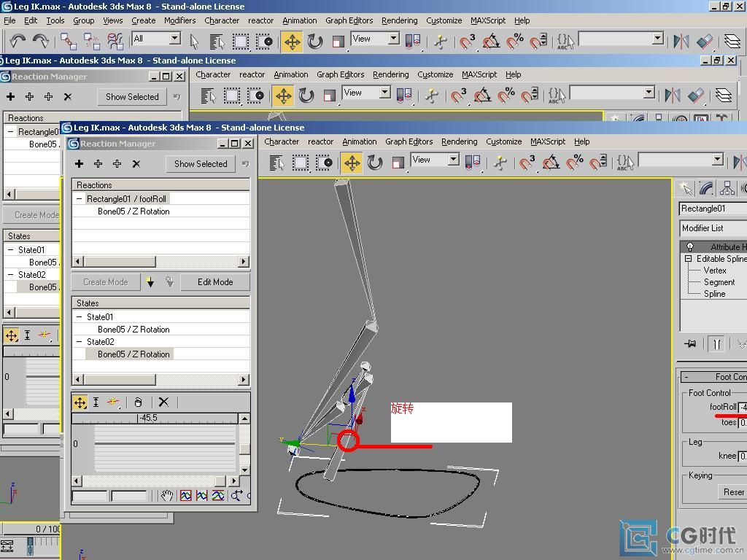Click Unlink Selection in the rearmost toolbar

91,42
